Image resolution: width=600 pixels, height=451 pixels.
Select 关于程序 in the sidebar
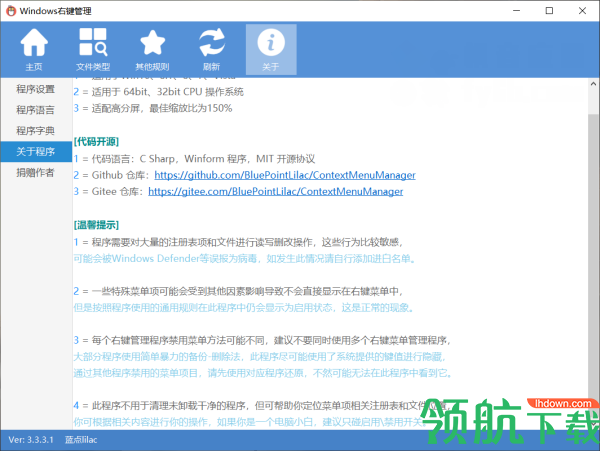pos(36,151)
